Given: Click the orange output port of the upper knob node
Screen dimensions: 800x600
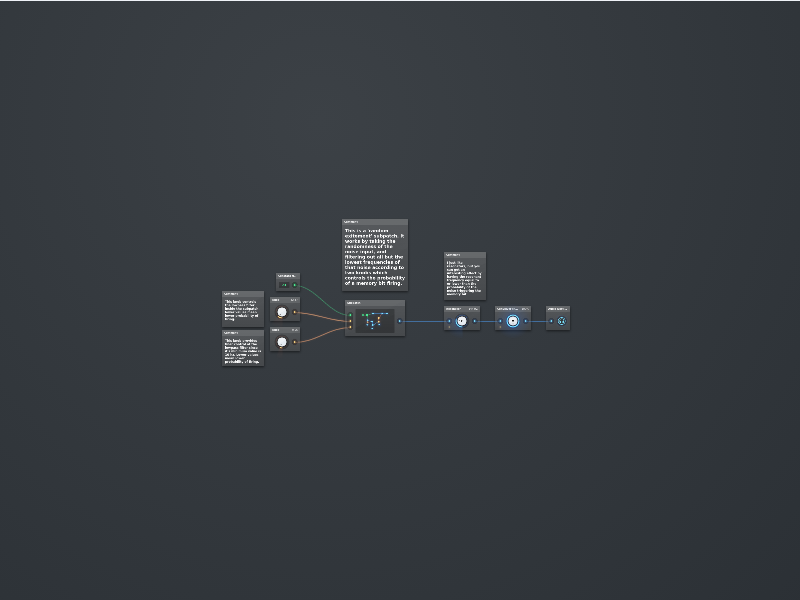Looking at the screenshot, I should (295, 313).
